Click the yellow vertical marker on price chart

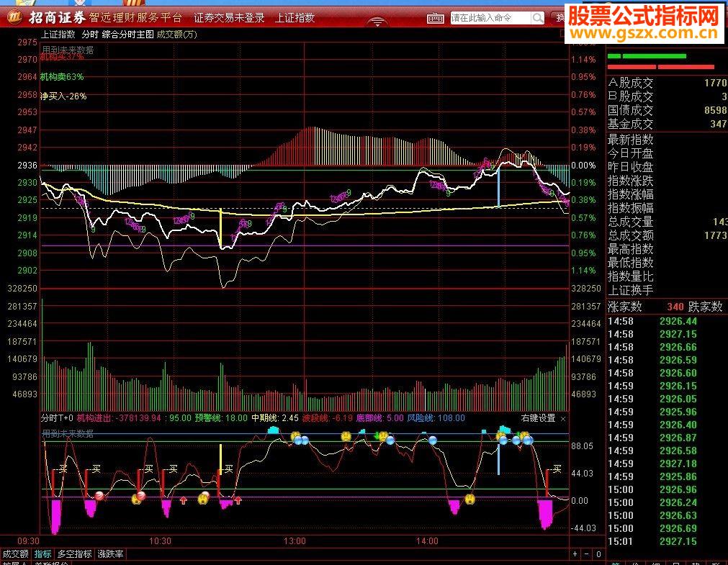[x=220, y=229]
